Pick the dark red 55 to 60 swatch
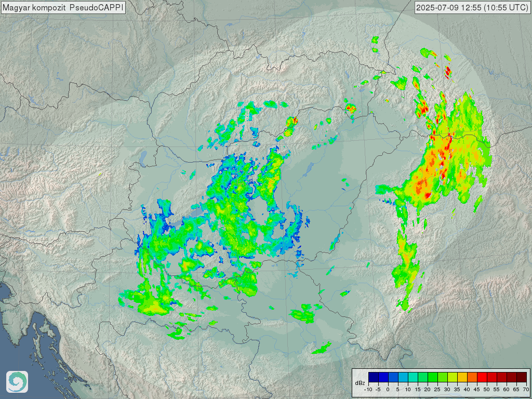Image resolution: width=532 pixels, height=399 pixels. (502, 377)
